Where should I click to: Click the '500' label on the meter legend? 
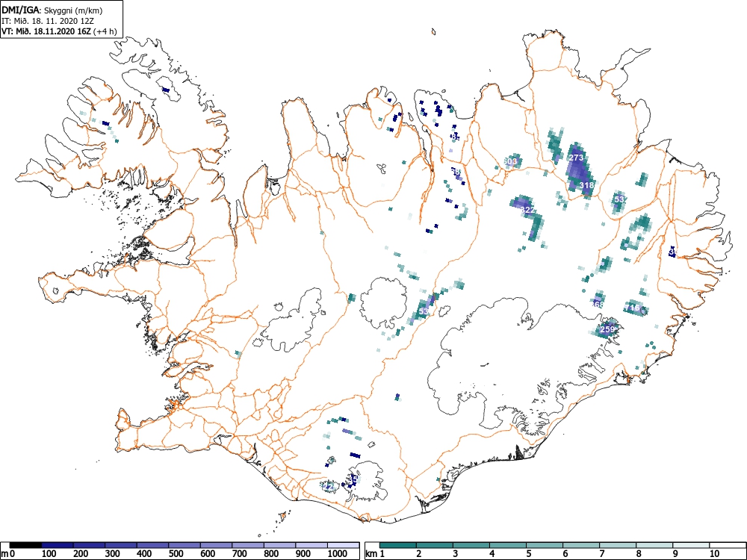[176, 554]
